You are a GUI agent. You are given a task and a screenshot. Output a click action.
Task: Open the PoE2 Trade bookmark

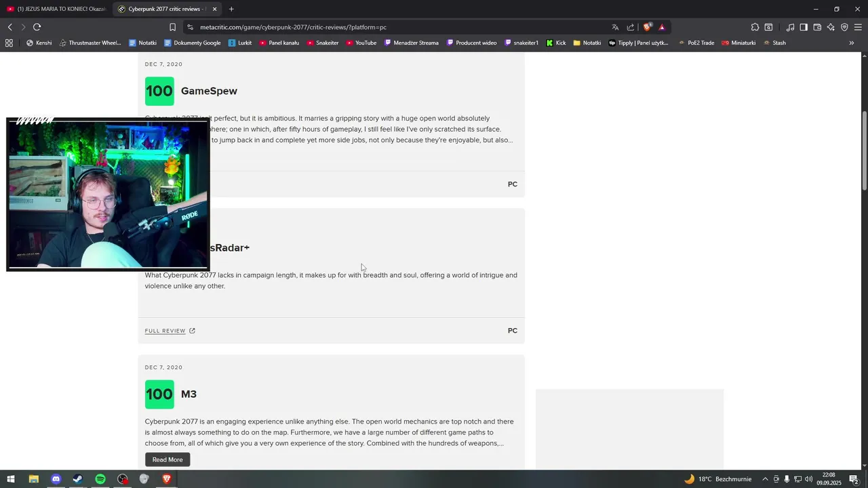click(x=696, y=43)
